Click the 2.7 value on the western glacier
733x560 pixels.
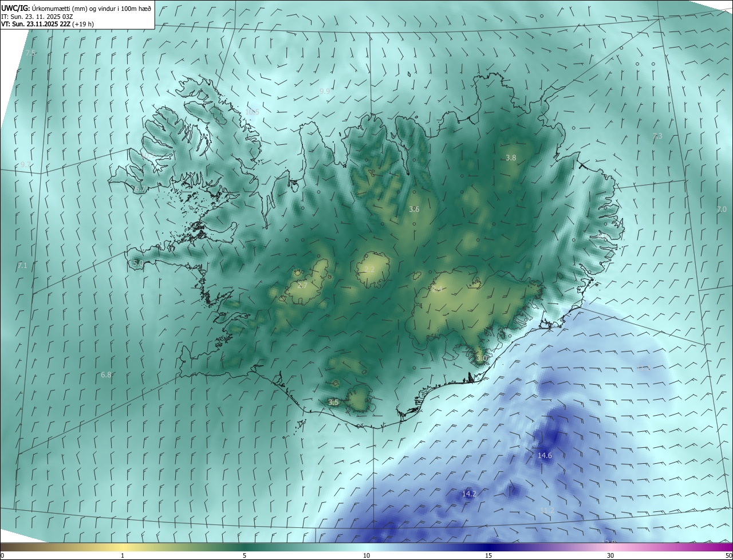(x=303, y=285)
